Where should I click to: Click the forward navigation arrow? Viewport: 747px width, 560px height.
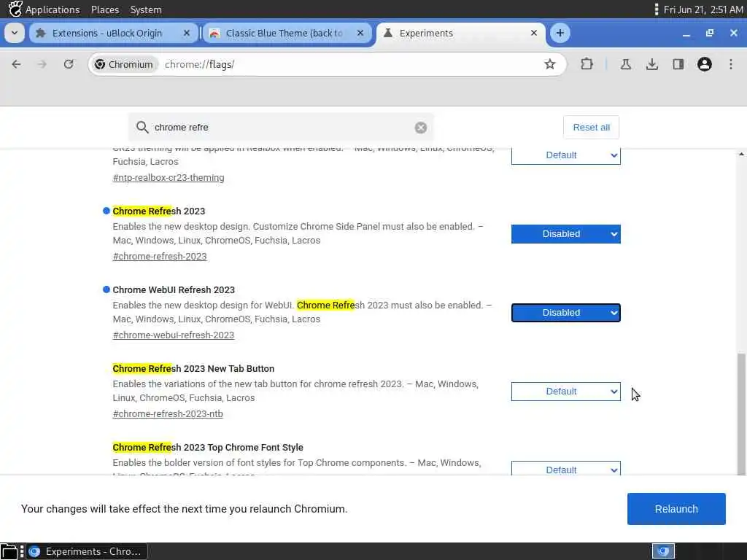point(42,64)
